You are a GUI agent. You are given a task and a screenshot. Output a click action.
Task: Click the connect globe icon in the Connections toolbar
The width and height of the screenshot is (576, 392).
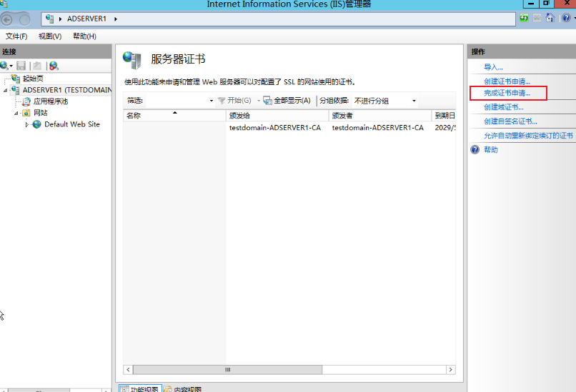point(4,66)
